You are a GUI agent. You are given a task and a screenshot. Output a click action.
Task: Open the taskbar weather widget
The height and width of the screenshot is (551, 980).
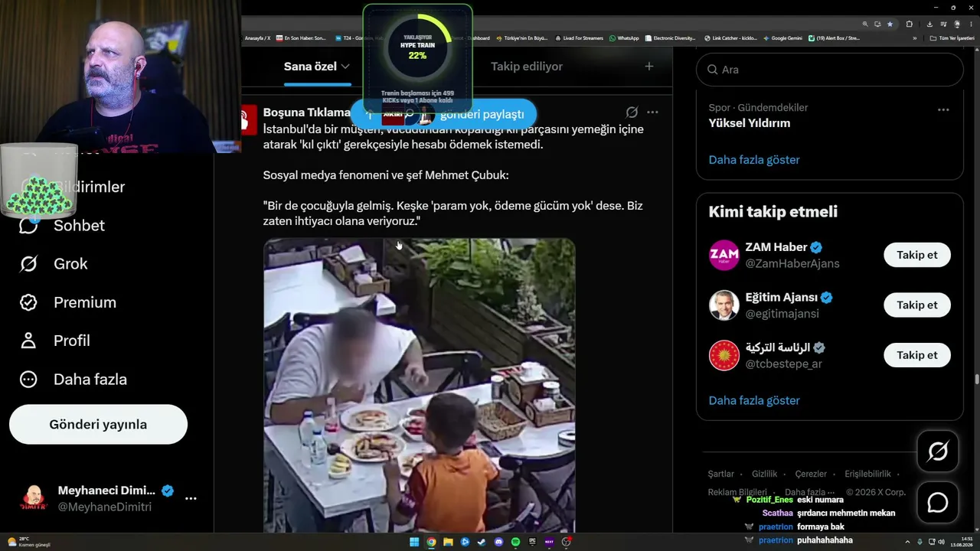click(29, 542)
